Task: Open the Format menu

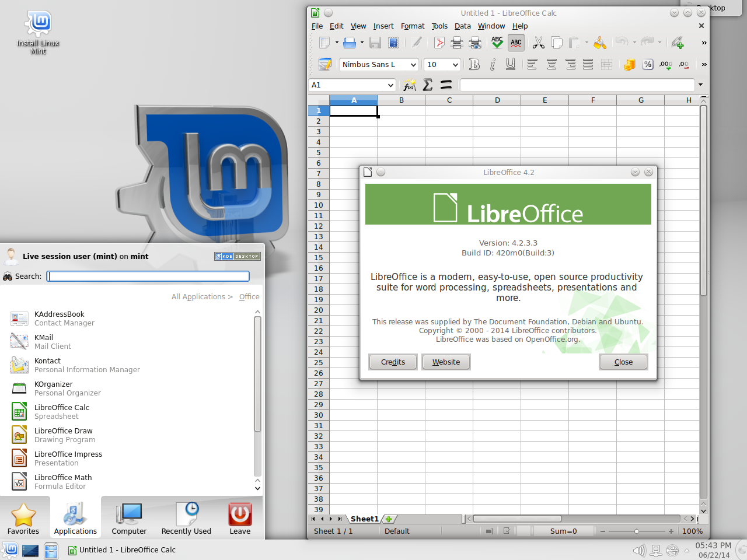Action: [413, 26]
